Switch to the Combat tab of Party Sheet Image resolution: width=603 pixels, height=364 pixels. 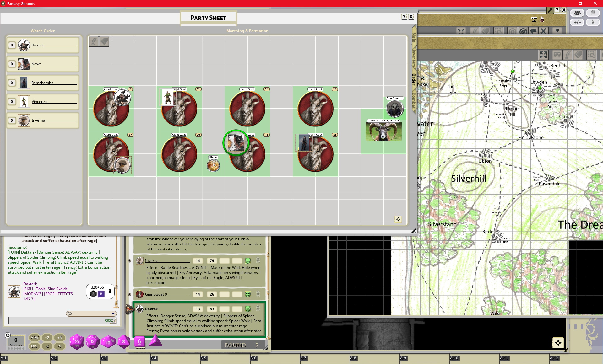click(x=414, y=101)
